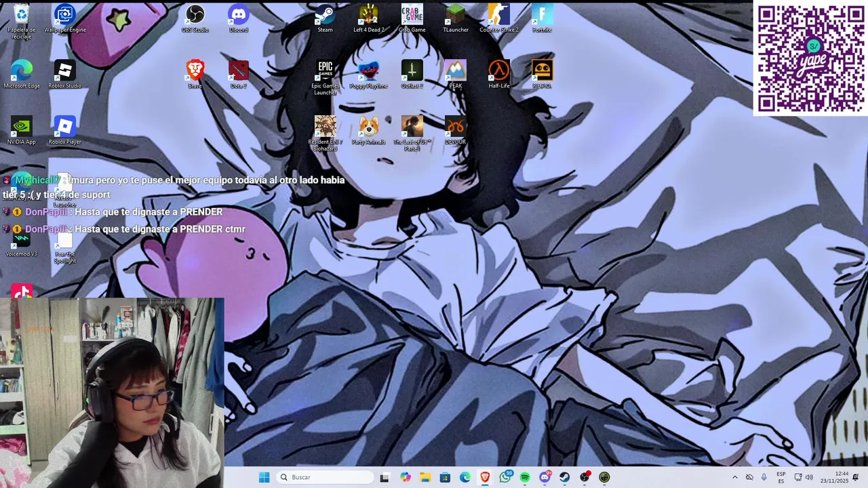Select the Dota 2 desktop icon

[239, 75]
